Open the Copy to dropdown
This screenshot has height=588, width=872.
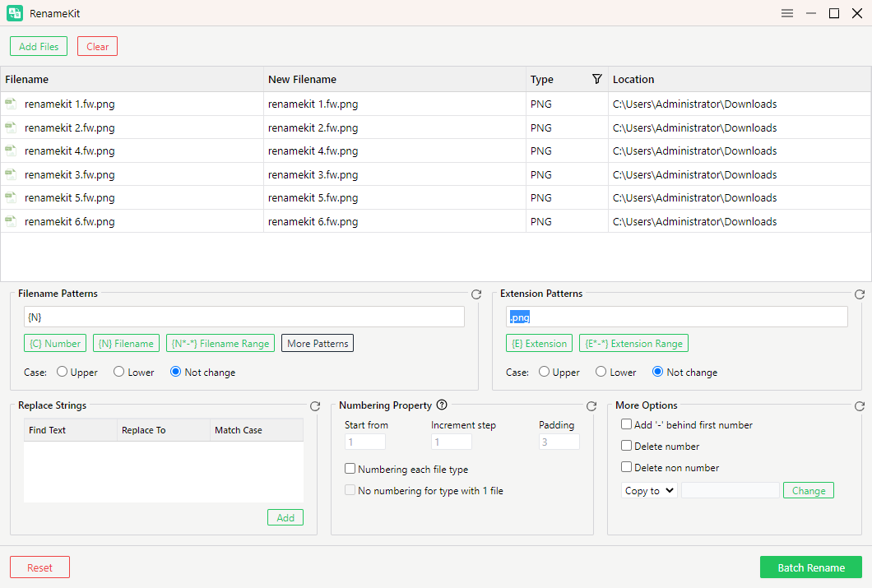pyautogui.click(x=649, y=490)
